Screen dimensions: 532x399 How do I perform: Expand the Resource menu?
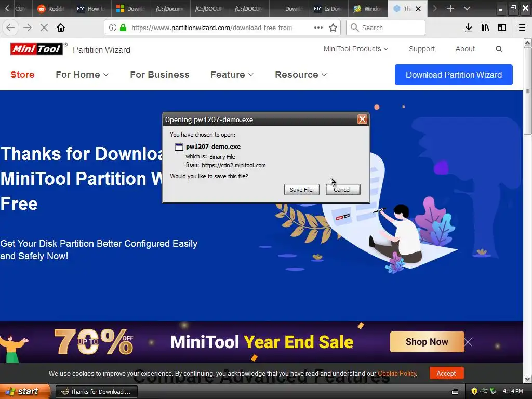301,75
